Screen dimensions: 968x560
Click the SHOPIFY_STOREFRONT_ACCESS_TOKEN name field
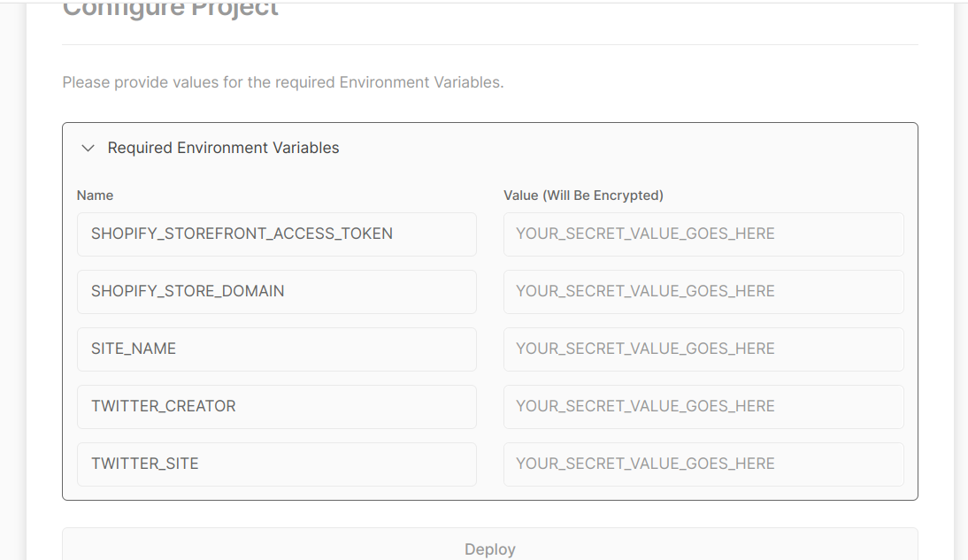pyautogui.click(x=277, y=234)
